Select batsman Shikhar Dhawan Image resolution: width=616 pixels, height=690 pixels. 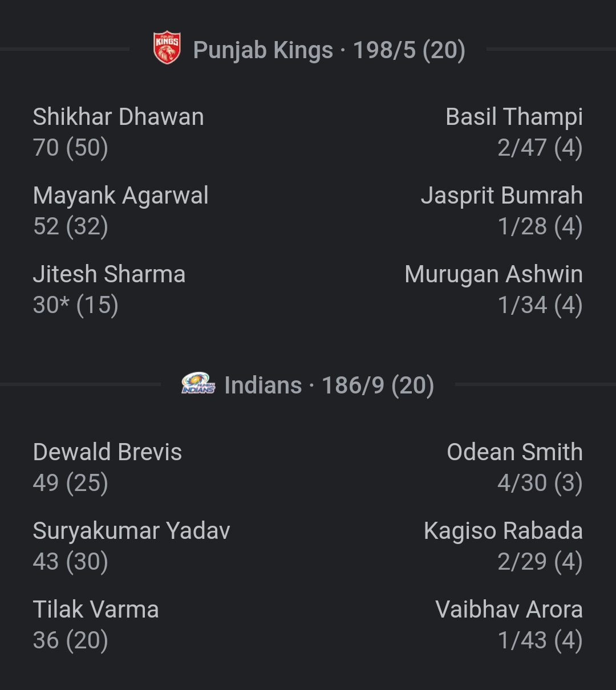coord(118,117)
